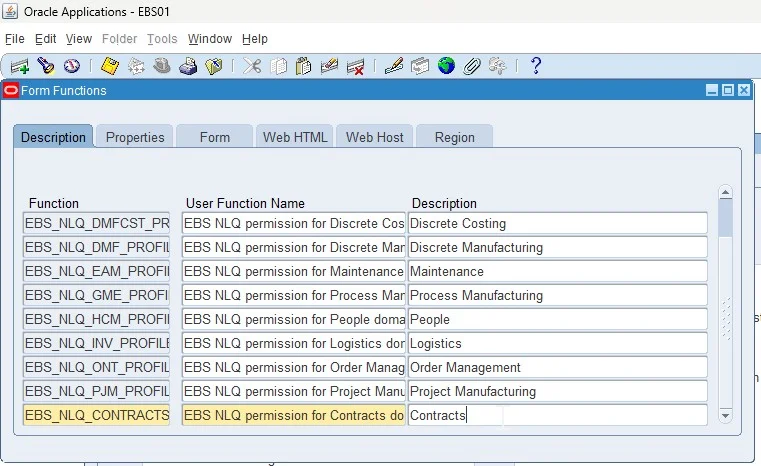Click the Order Management description field
This screenshot has height=466, width=761.
[x=558, y=367]
